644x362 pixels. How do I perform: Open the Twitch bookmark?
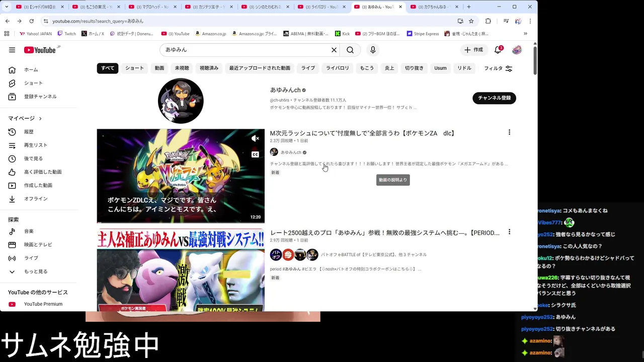pos(67,34)
